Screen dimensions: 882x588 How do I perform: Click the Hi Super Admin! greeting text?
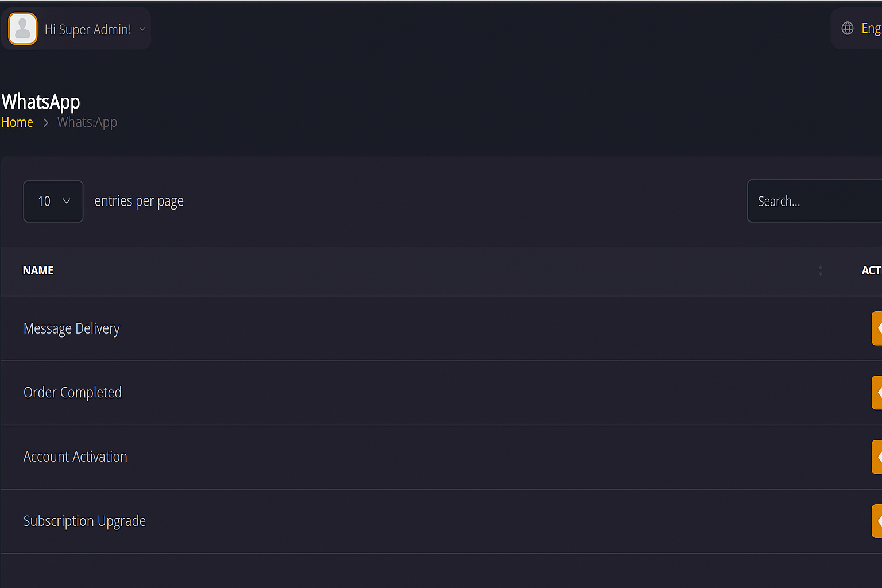[x=88, y=29]
